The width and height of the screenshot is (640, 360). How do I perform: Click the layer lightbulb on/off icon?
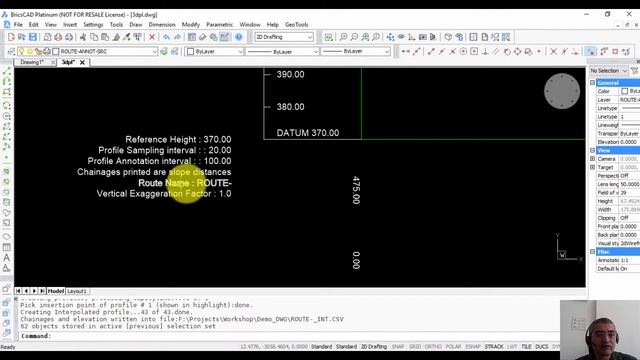click(x=21, y=51)
